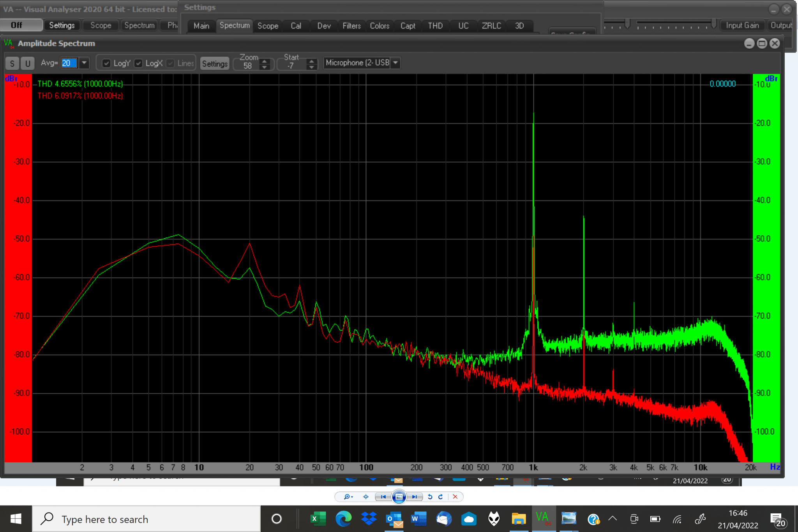Expand the Microphone input device dropdown
This screenshot has height=532, width=798.
pyautogui.click(x=395, y=63)
